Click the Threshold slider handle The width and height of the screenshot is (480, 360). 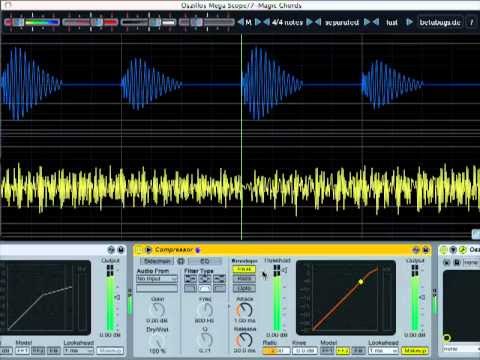tap(285, 271)
